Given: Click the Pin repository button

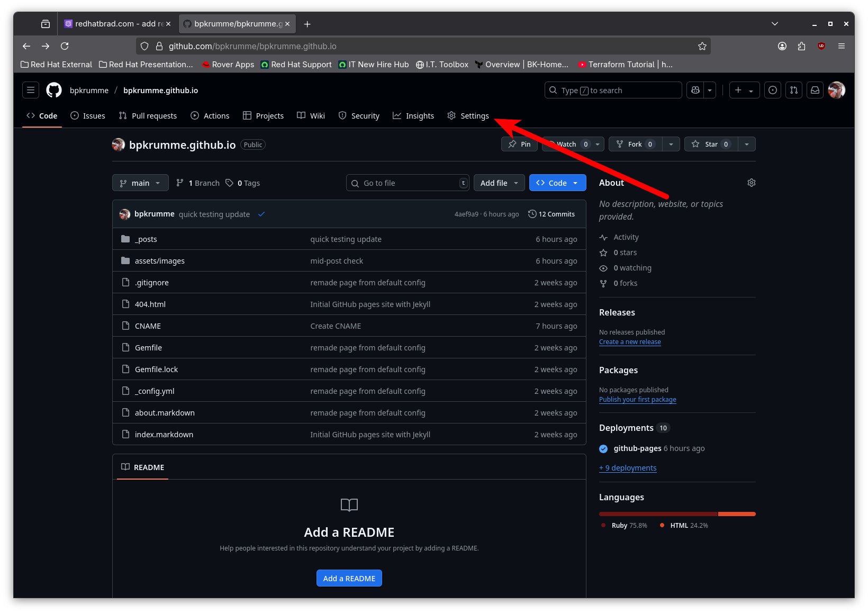Looking at the screenshot, I should tap(519, 145).
